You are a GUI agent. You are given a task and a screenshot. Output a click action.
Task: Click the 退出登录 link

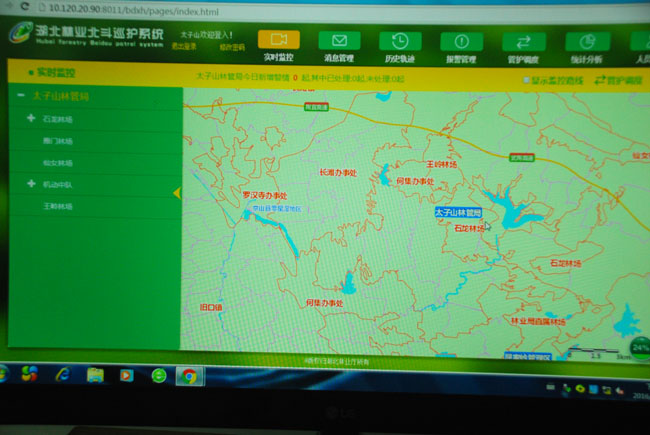[x=185, y=46]
